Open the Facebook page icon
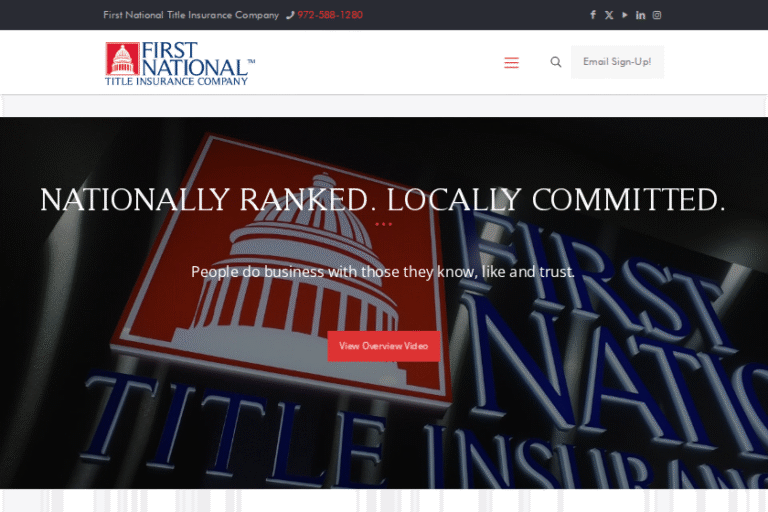This screenshot has width=768, height=512. tap(593, 15)
